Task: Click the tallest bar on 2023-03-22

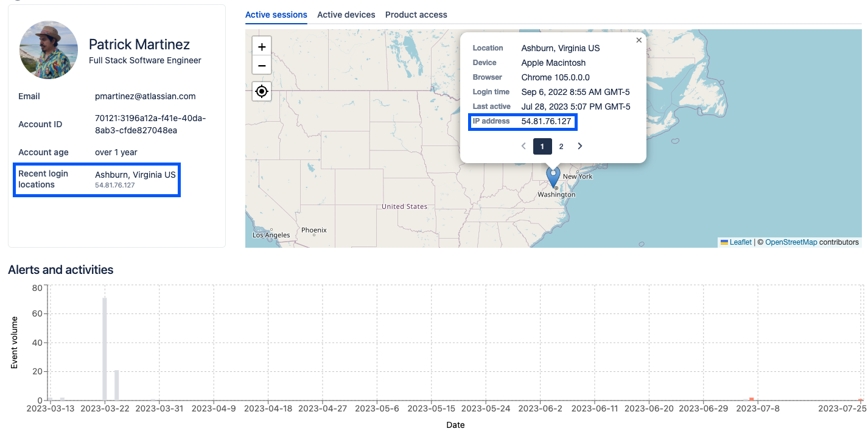Action: click(x=105, y=349)
